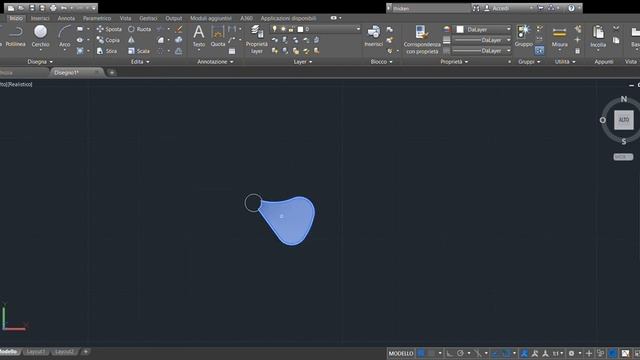The image size is (640, 360).
Task: Open the Annota ribbon tab
Action: (66, 18)
